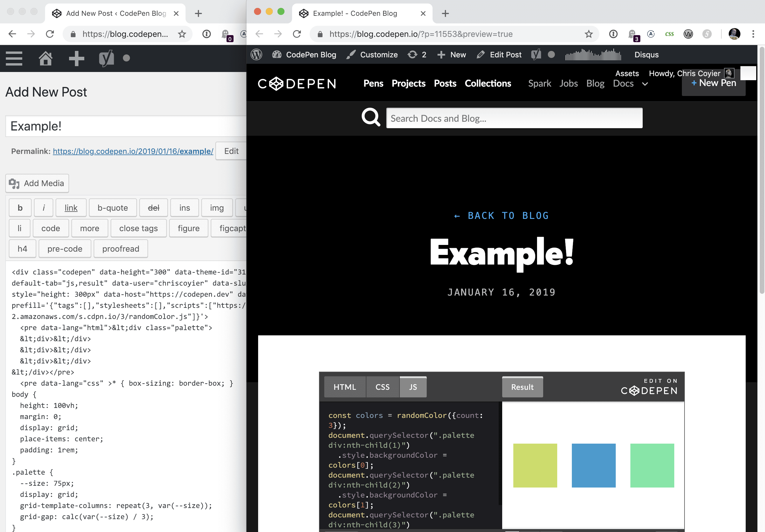Image resolution: width=765 pixels, height=532 pixels.
Task: Expand the Docs dropdown chevron
Action: tap(645, 84)
